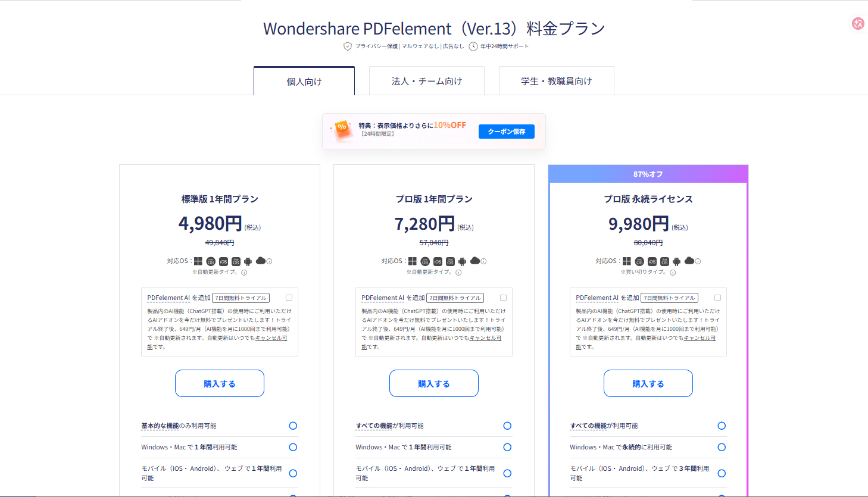Open the info icon beside 買い切りタイプ
The image size is (868, 497).
point(673,273)
